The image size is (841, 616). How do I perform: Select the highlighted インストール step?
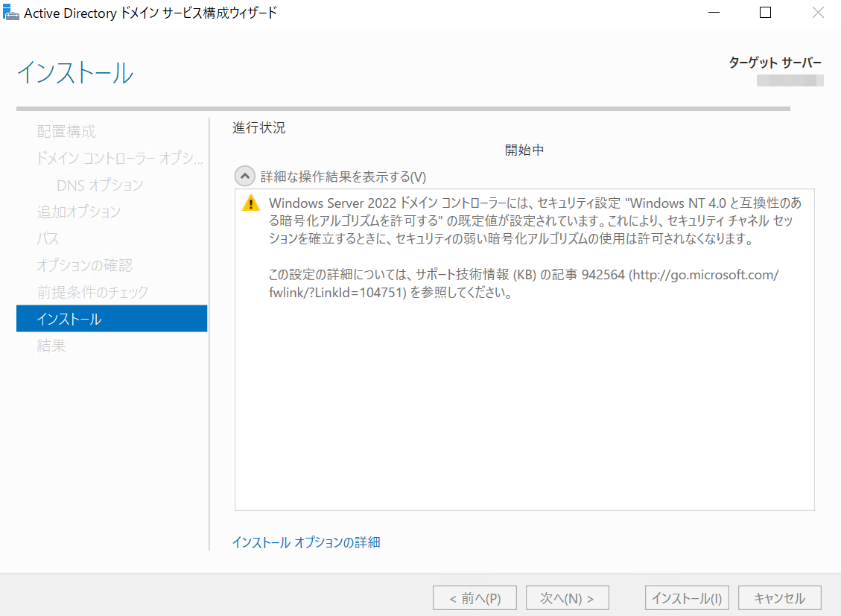click(112, 319)
